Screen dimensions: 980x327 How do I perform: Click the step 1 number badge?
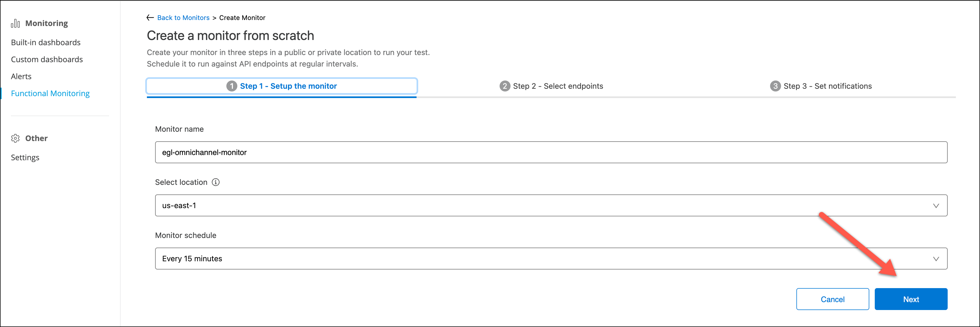231,86
